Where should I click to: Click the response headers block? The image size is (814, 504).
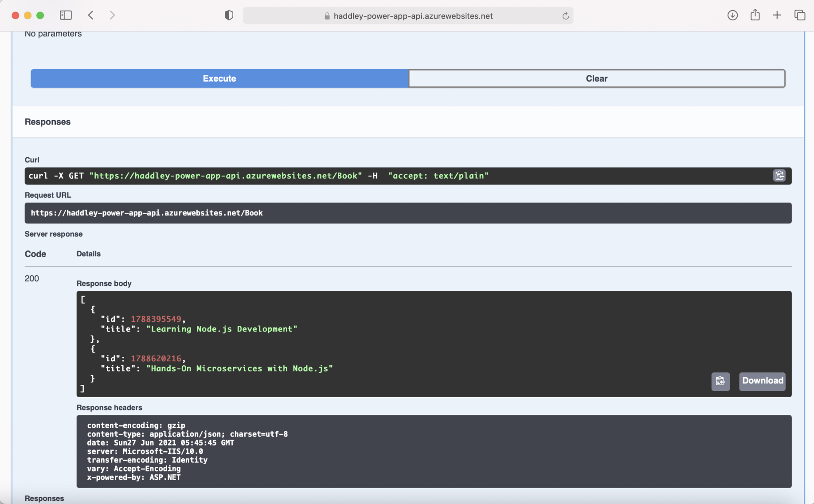tap(434, 451)
